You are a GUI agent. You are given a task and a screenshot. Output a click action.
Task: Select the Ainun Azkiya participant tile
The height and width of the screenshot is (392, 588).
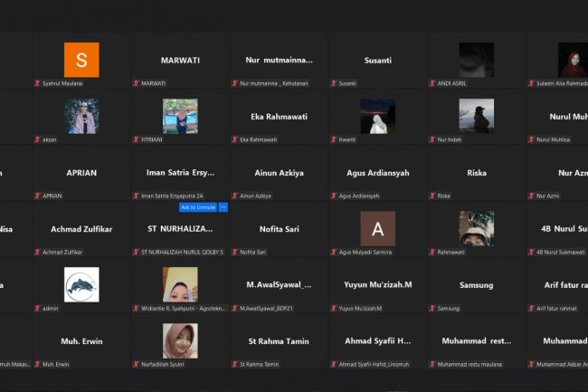[x=279, y=173]
